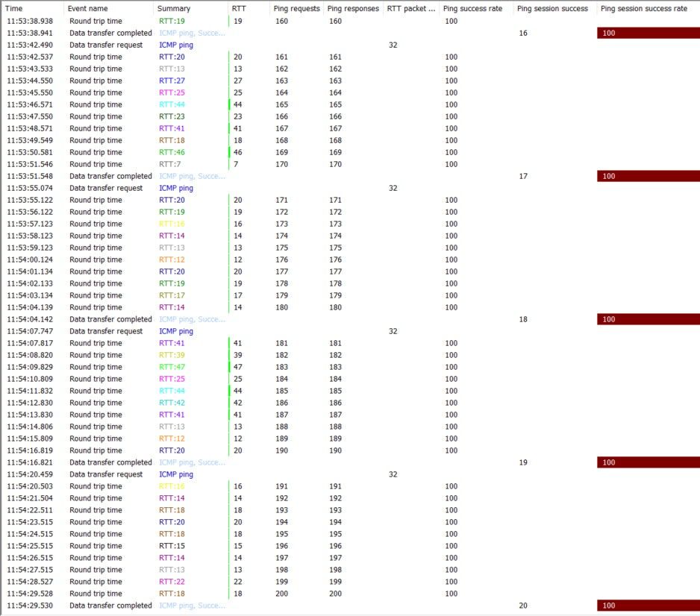Click the red success bar for session 18
The image size is (700, 616).
click(648, 319)
